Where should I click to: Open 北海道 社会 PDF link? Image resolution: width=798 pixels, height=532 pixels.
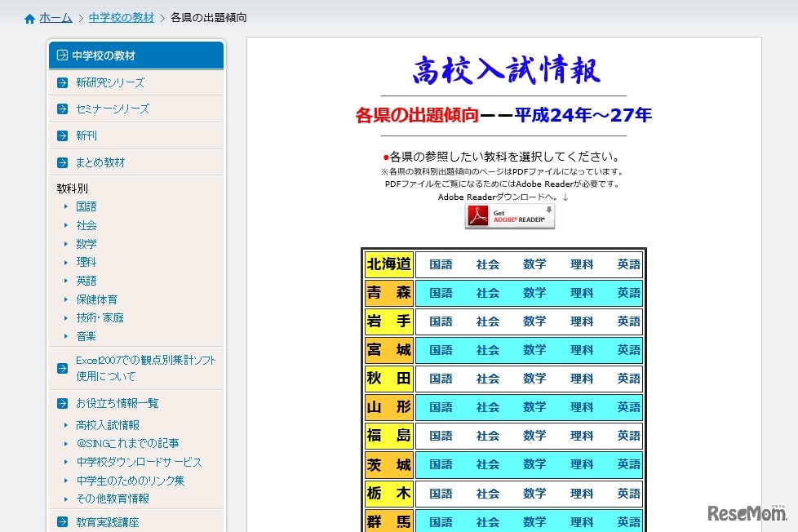coord(488,264)
